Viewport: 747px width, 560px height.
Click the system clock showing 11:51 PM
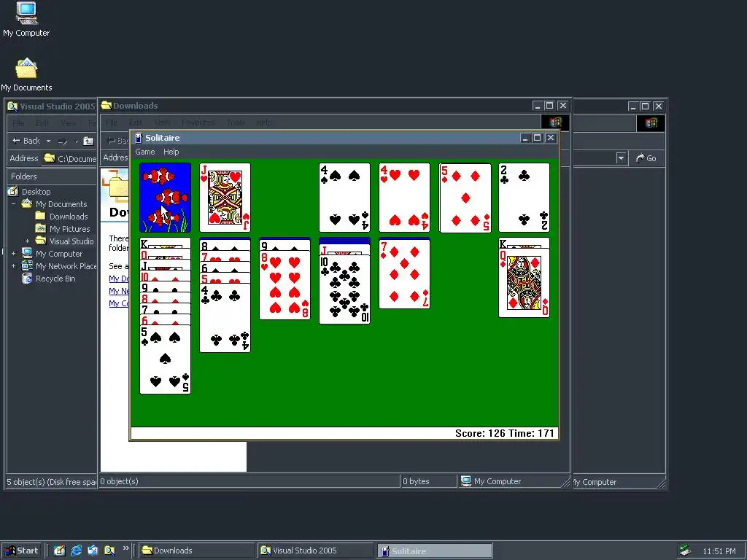pyautogui.click(x=719, y=551)
